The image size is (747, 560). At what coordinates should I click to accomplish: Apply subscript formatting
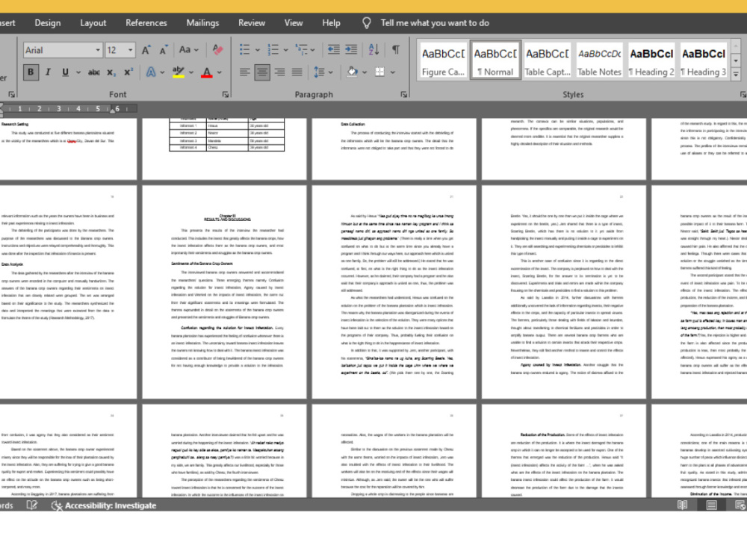[111, 72]
